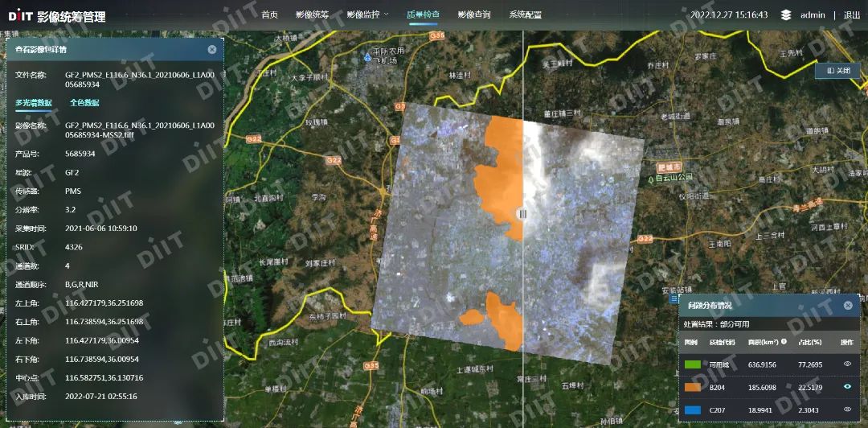Viewport: 868px width, 428px height.
Task: Switch to the 全色数据 tab
Action: [x=84, y=102]
